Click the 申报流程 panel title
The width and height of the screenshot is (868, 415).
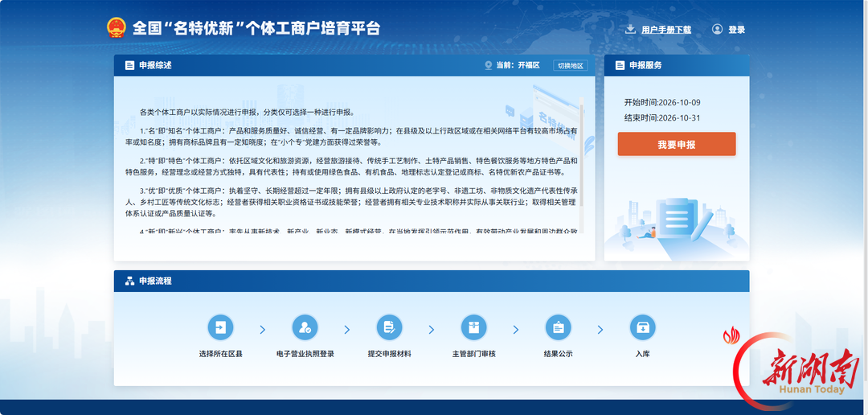156,281
